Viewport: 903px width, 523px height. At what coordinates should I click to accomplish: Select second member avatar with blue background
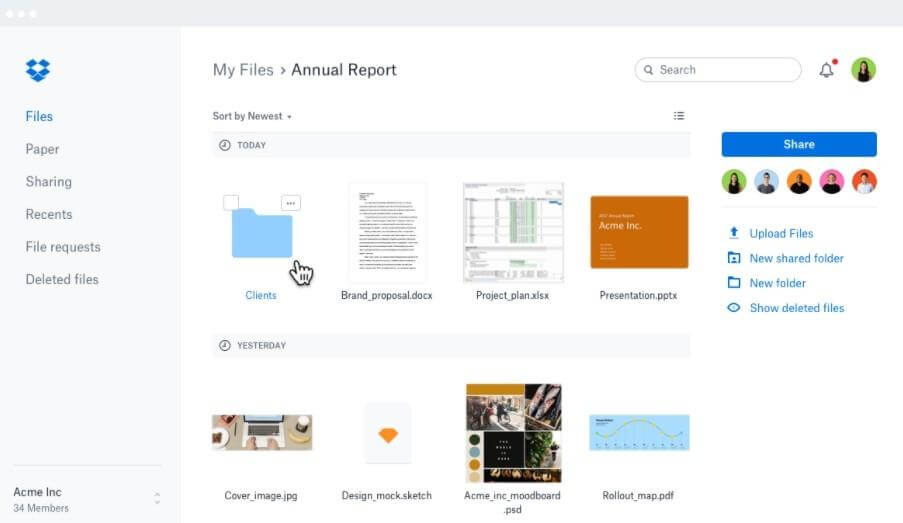pyautogui.click(x=767, y=181)
